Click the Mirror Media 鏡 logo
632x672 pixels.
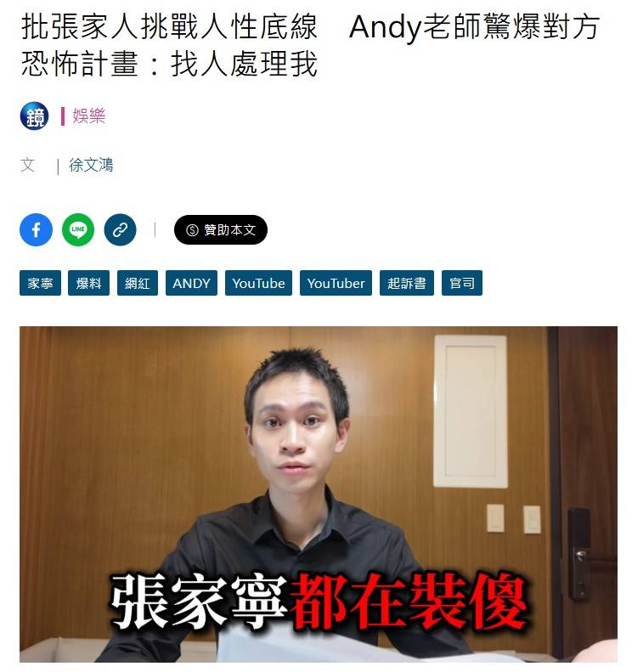coord(34,116)
